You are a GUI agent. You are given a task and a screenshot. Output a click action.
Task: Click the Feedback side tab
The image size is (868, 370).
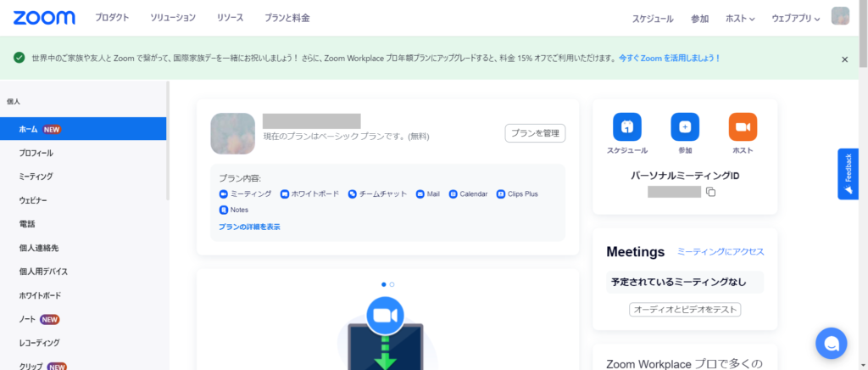tap(848, 174)
